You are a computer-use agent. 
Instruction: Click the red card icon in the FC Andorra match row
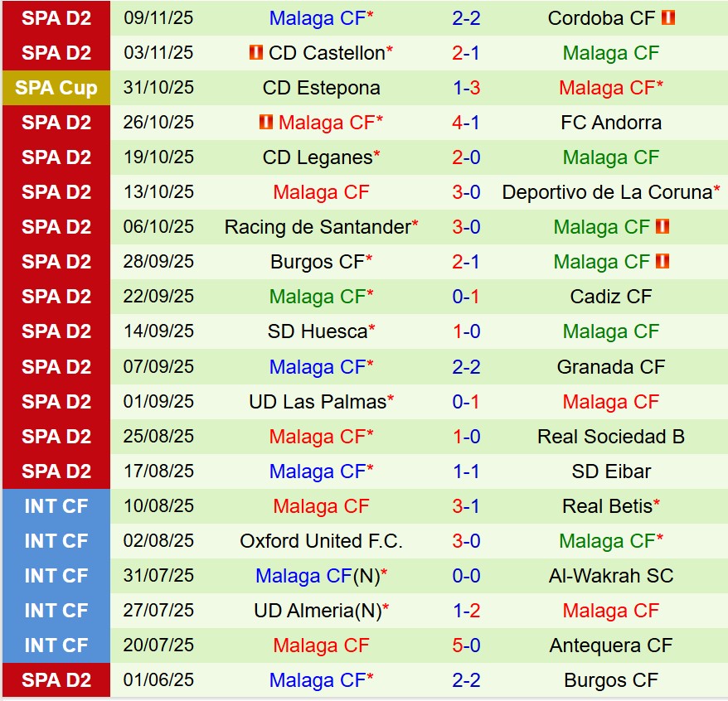266,123
